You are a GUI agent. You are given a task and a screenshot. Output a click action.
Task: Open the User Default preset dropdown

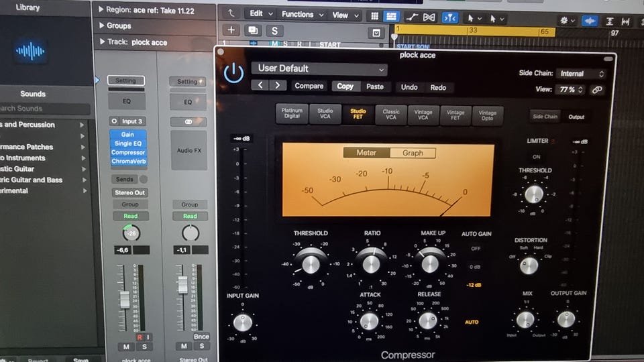tap(319, 68)
